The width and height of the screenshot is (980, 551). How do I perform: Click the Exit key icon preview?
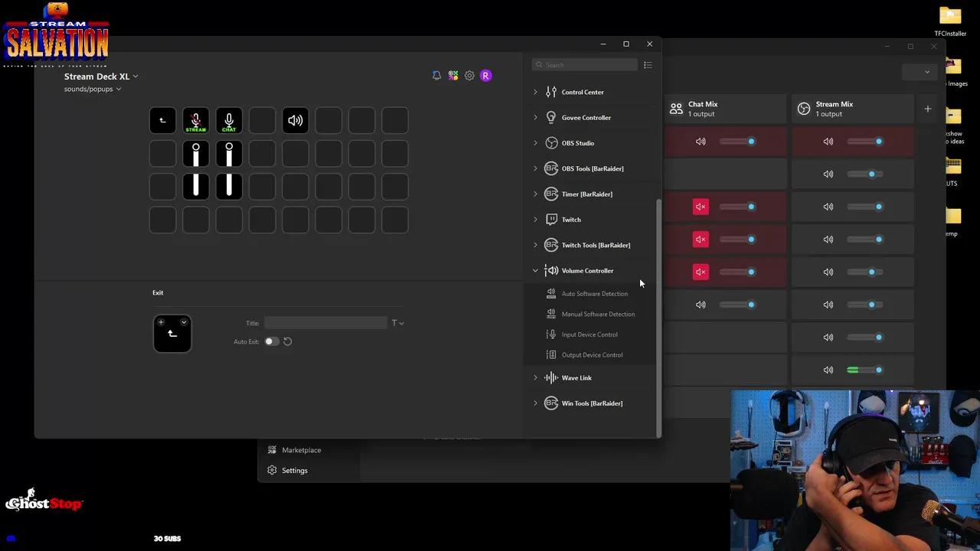[x=172, y=334]
